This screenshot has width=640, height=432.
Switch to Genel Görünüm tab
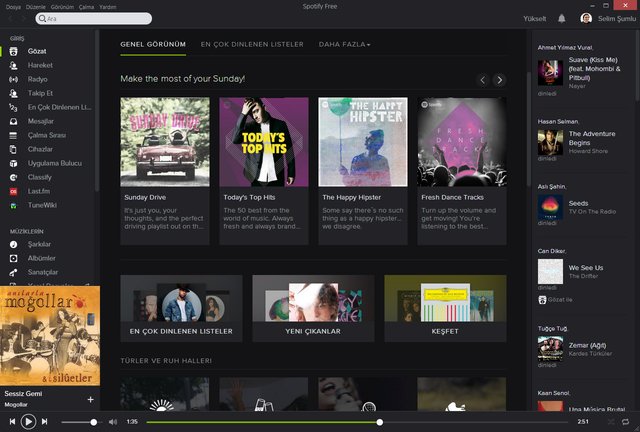153,44
